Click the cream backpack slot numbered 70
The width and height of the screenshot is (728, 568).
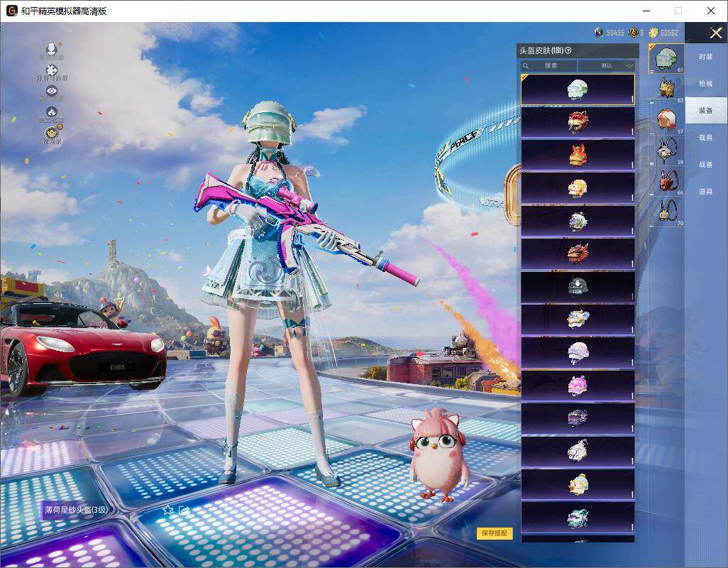[667, 212]
